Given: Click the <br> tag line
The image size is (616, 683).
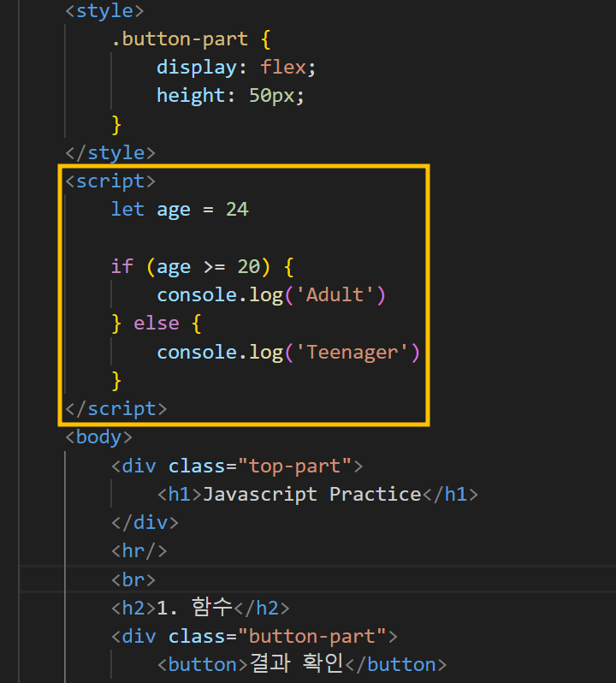Looking at the screenshot, I should (x=133, y=579).
